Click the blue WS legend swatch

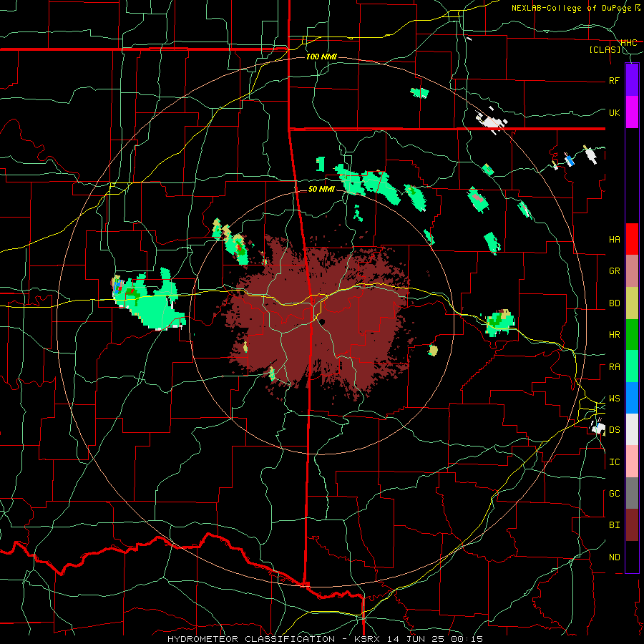pos(632,398)
